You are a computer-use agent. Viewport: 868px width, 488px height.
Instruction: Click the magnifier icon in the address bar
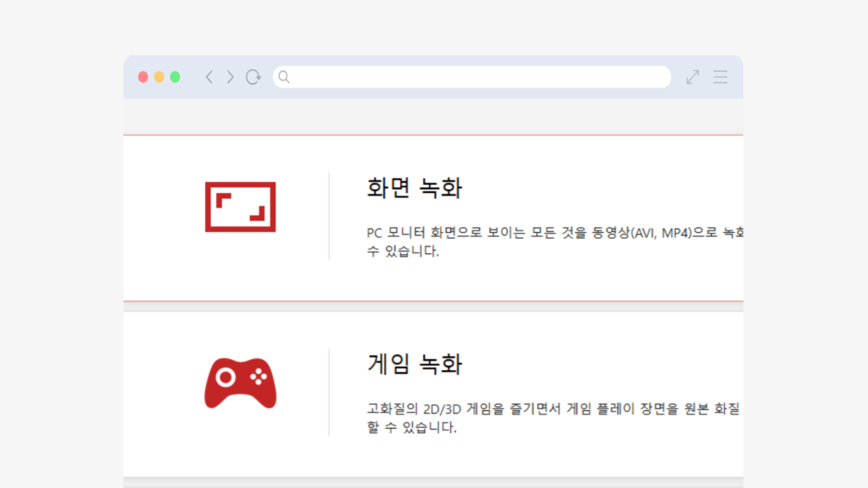click(284, 76)
